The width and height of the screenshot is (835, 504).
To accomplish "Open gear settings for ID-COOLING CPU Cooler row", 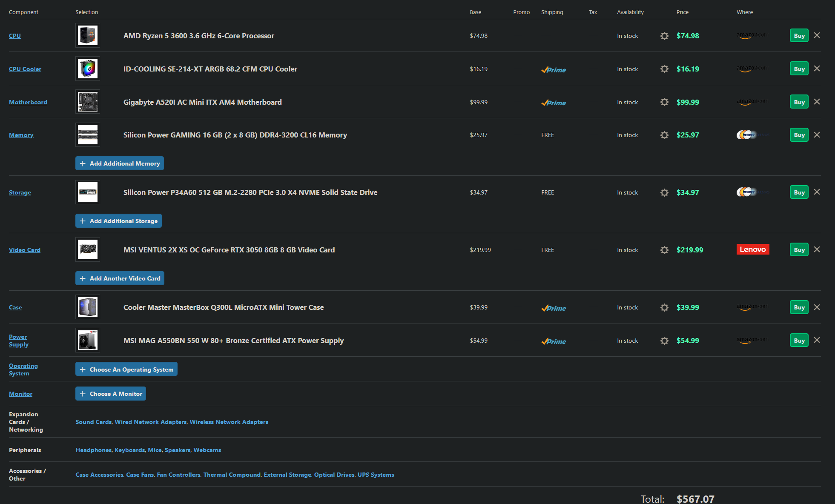I will [664, 69].
